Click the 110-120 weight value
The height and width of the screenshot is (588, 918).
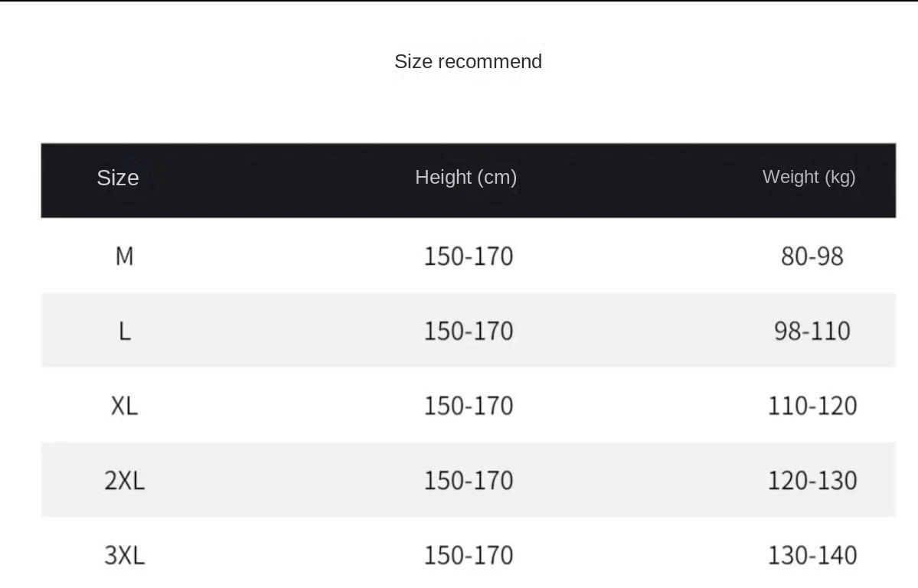tap(812, 406)
